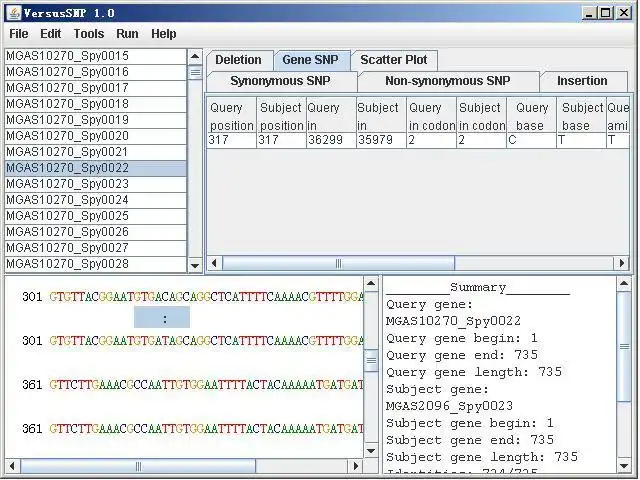
Task: Click Subject in codon column header
Action: click(482, 115)
